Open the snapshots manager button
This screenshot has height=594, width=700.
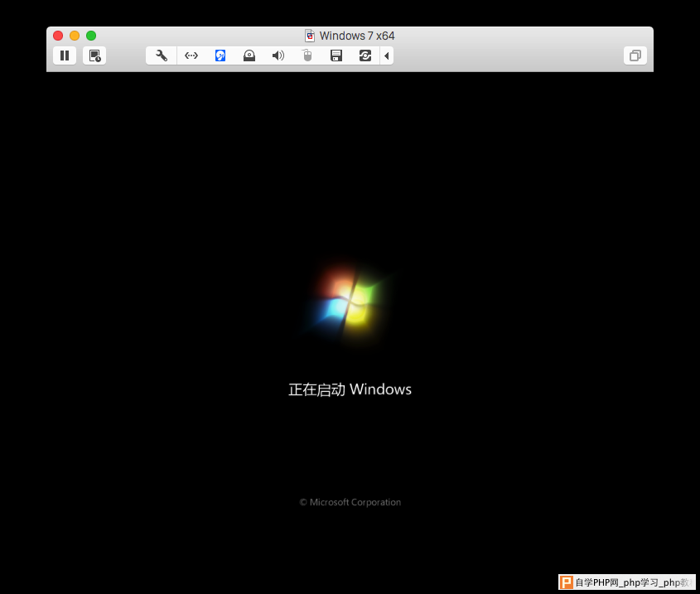tap(94, 56)
